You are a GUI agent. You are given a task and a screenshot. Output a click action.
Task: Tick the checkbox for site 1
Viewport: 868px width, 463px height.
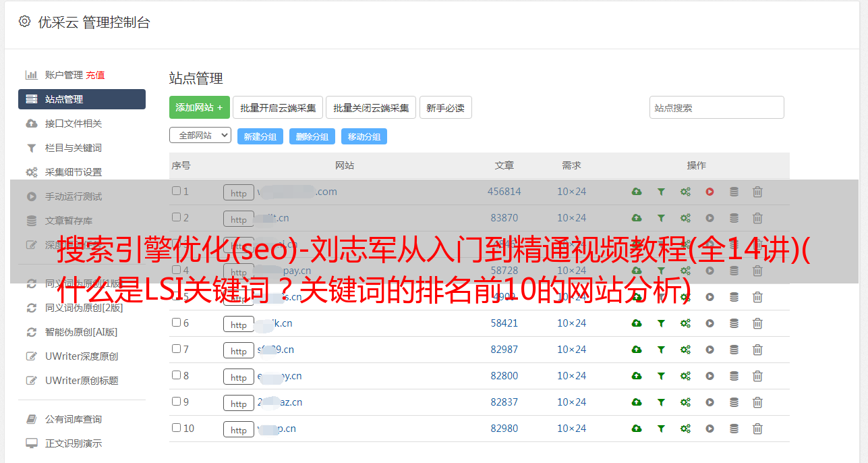coord(176,191)
